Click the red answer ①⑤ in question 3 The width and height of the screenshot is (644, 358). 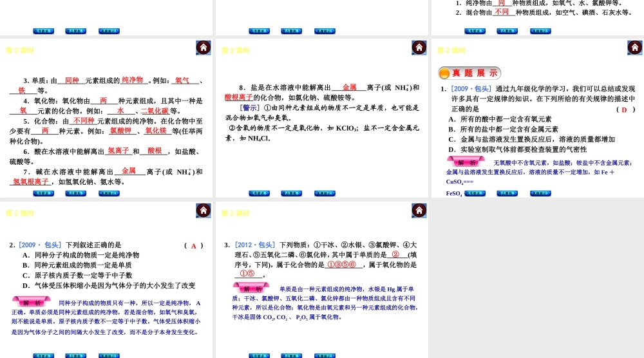coord(247,274)
